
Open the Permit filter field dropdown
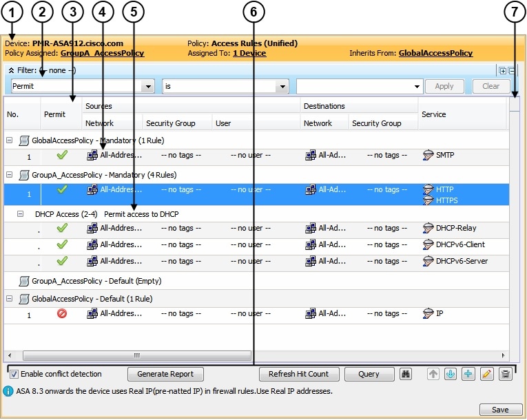[x=148, y=86]
